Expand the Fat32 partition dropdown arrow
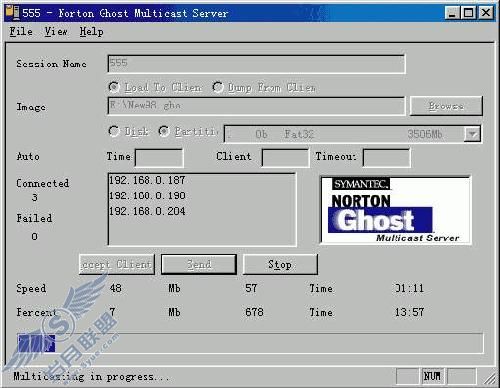This screenshot has height=388, width=500. [472, 134]
